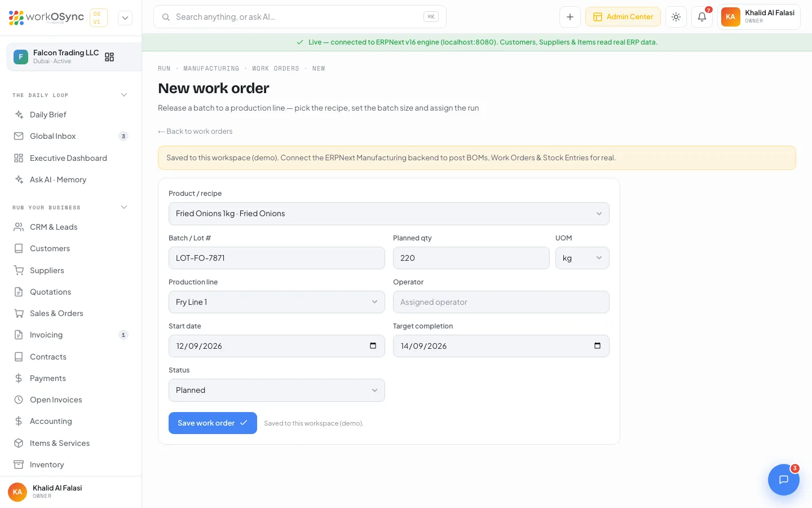Image resolution: width=812 pixels, height=508 pixels.
Task: Open Ask AI · Memory menu item
Action: coord(71,179)
